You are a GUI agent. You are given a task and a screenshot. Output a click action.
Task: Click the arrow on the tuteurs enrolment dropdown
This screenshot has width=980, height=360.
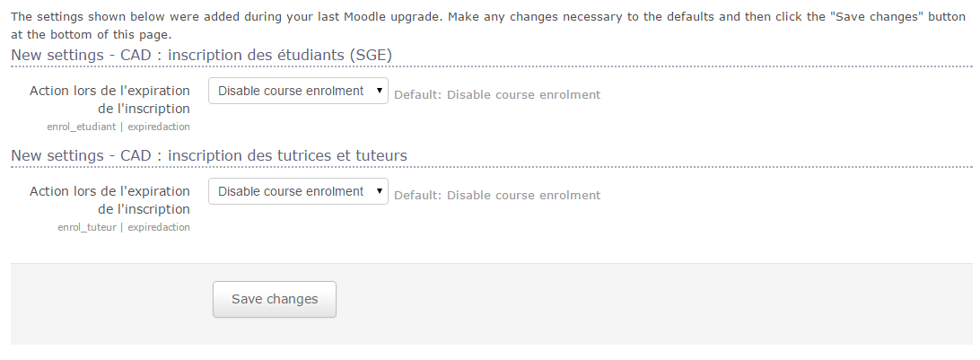381,192
